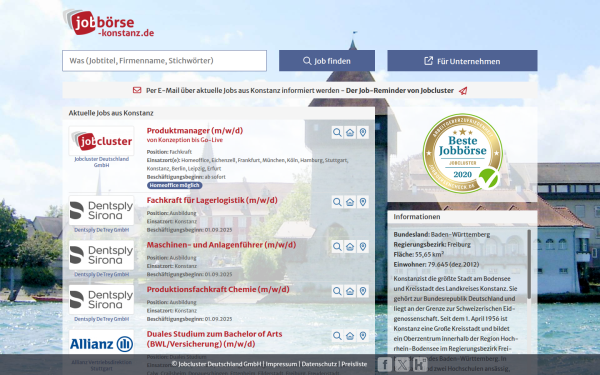Select the 'Fläche: 55,65 km²' text

coord(419,254)
